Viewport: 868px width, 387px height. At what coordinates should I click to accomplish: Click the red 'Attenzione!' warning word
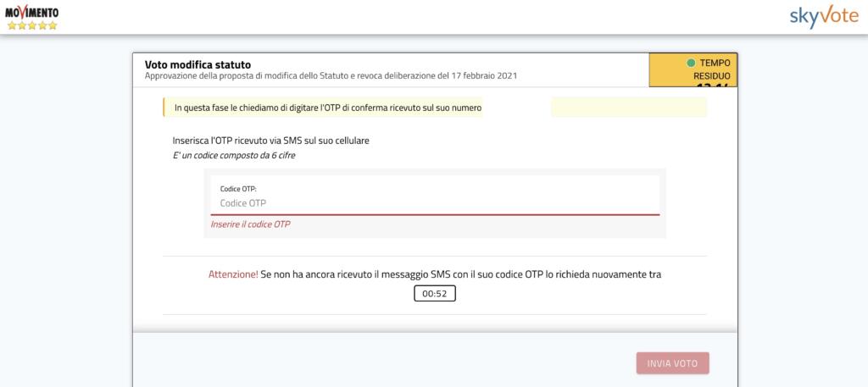pos(233,275)
